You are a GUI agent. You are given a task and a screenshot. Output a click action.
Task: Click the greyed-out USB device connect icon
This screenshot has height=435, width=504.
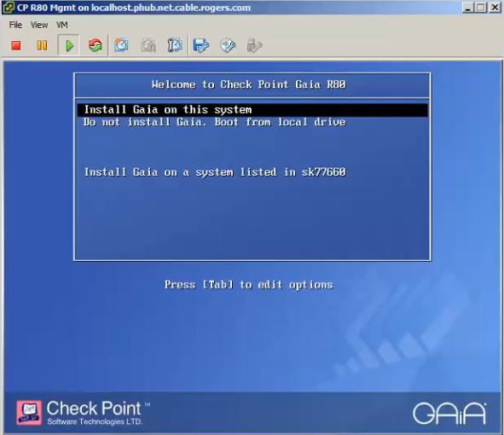[254, 45]
